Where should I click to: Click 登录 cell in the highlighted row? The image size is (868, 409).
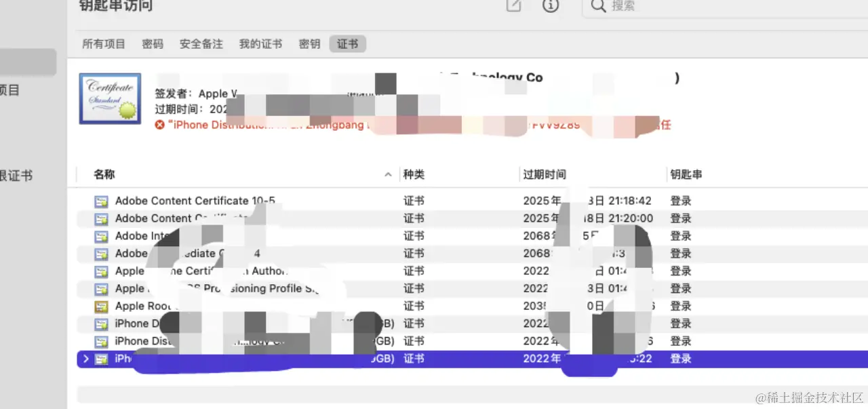[681, 359]
